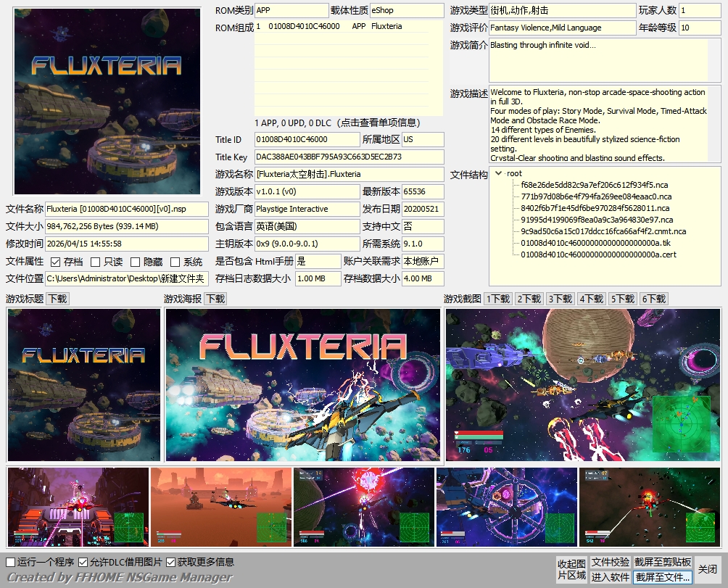Toggle the 存档 archive attribute checkbox
This screenshot has height=588, width=728.
pos(56,262)
